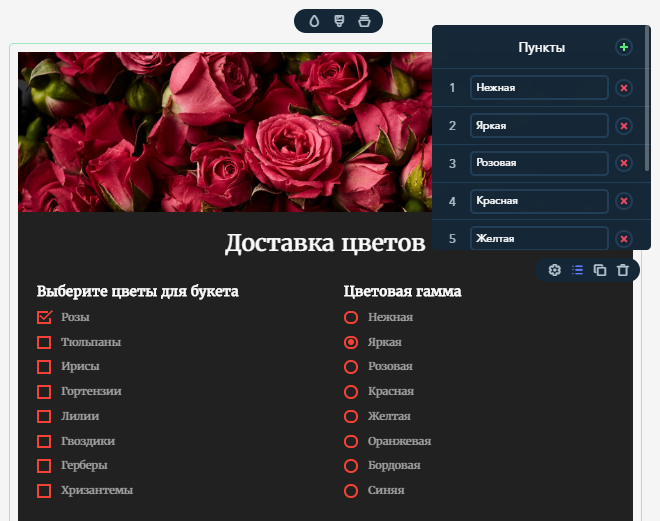Click the Пункты panel title
The image size is (660, 521).
(541, 48)
